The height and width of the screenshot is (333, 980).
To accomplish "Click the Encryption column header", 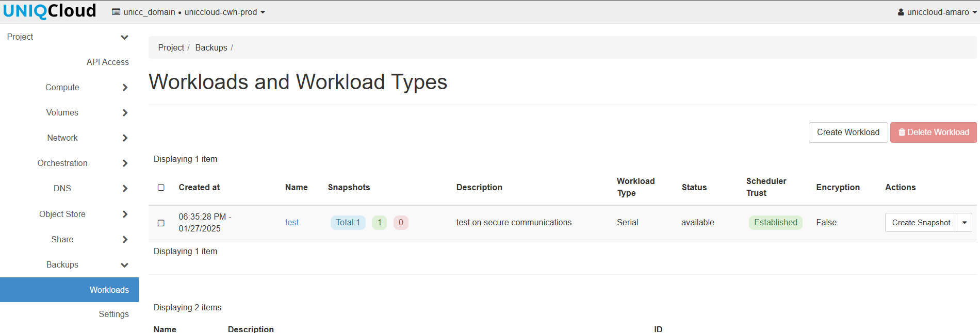I will (x=838, y=188).
